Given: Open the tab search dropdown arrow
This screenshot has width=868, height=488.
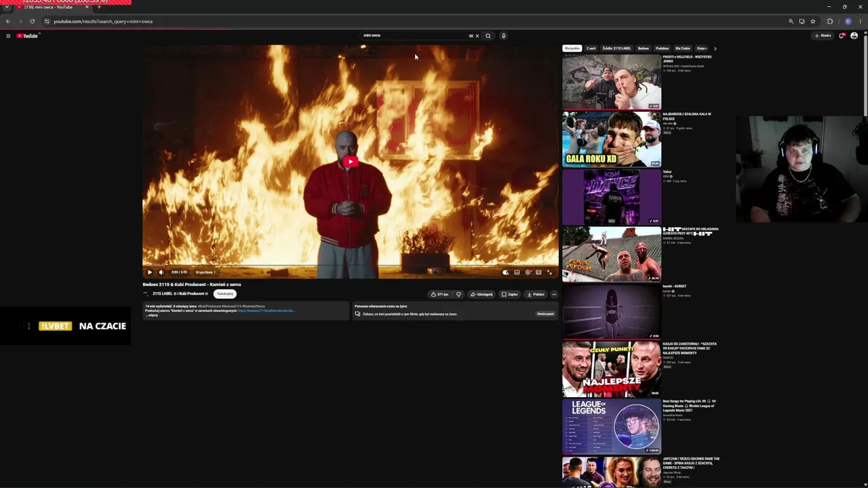Looking at the screenshot, I should pos(6,7).
